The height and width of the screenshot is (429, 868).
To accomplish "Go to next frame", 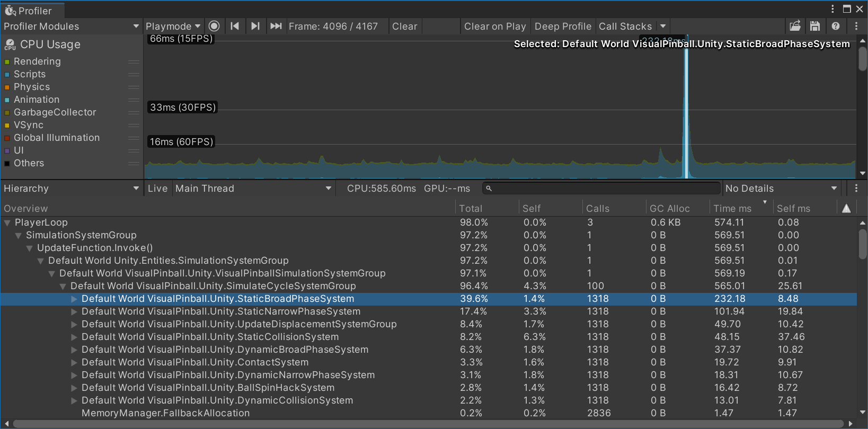I will click(255, 26).
